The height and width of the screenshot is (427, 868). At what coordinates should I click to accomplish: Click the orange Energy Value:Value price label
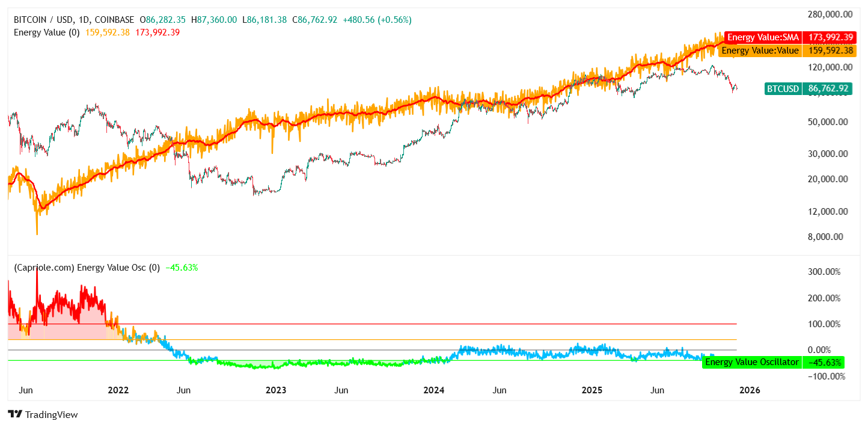760,51
